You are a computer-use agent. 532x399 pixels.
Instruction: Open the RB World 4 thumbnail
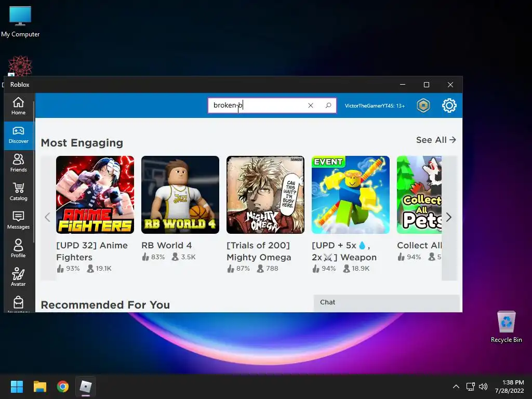tap(180, 195)
